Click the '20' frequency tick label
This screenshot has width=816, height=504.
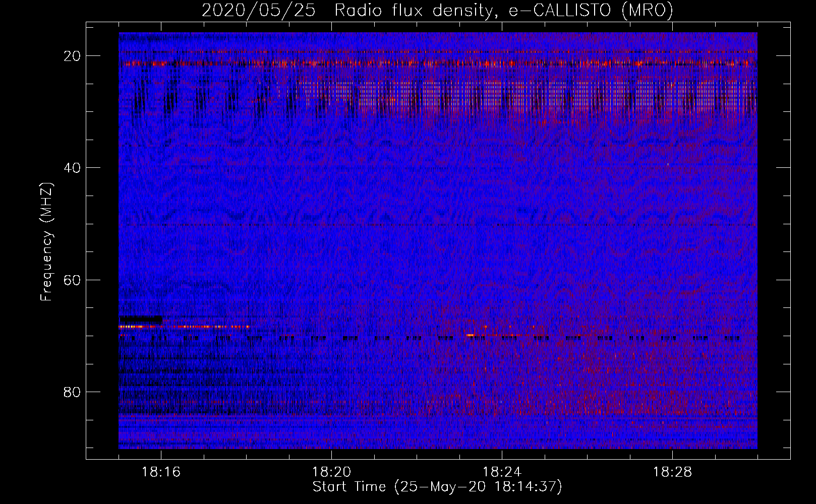(72, 56)
